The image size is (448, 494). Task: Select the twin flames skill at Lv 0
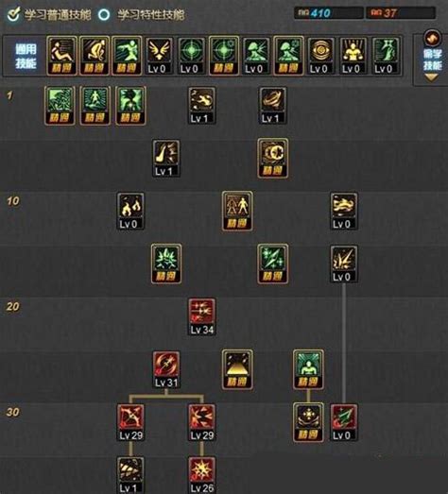(x=130, y=211)
